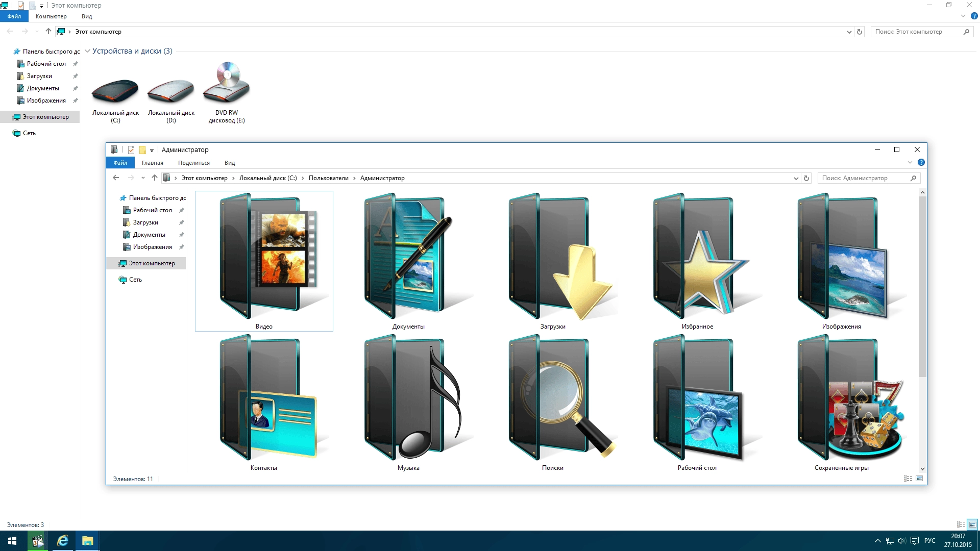Image resolution: width=980 pixels, height=551 pixels.
Task: Click File Explorer icon in taskbar
Action: (x=87, y=541)
